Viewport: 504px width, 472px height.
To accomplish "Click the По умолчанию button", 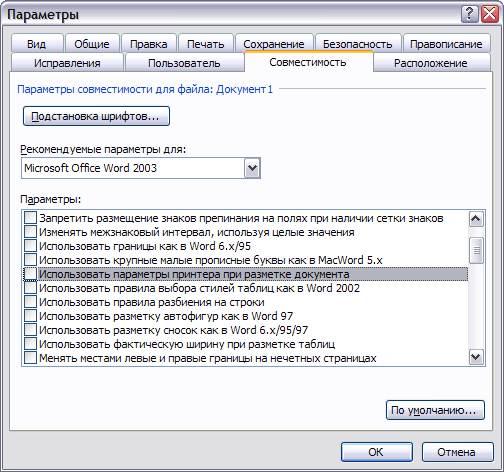I will (435, 410).
